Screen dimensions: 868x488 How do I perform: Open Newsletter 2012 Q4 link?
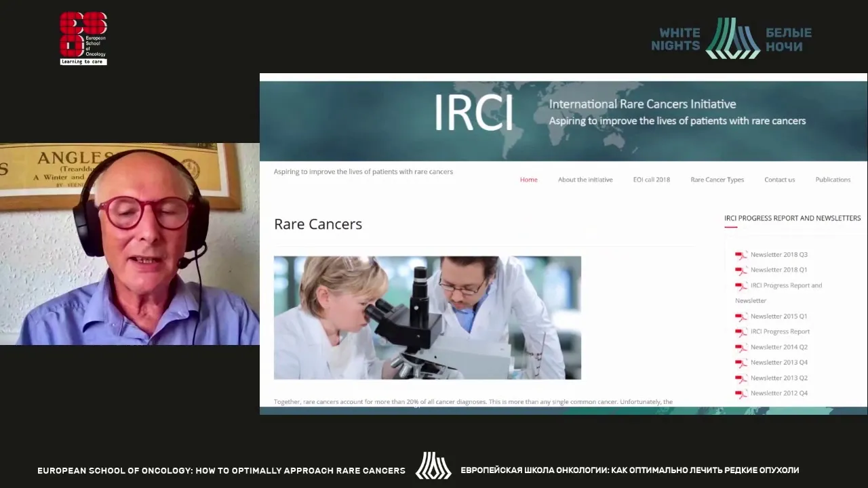pyautogui.click(x=778, y=393)
